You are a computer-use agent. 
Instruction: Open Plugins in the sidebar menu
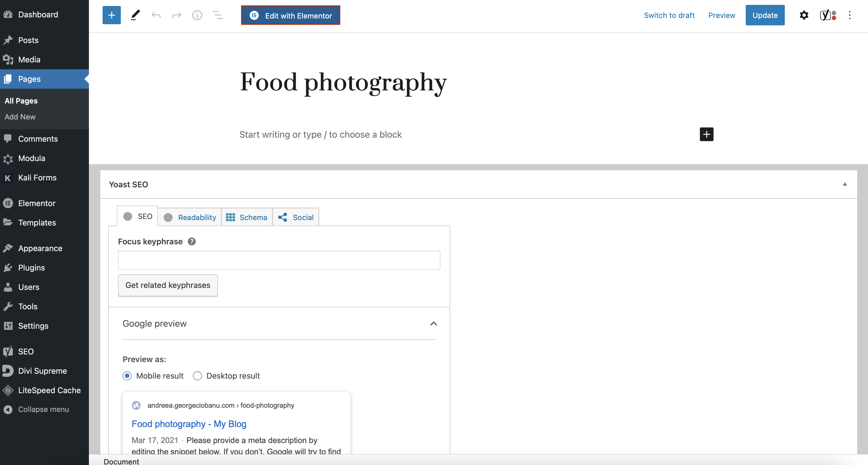click(31, 268)
